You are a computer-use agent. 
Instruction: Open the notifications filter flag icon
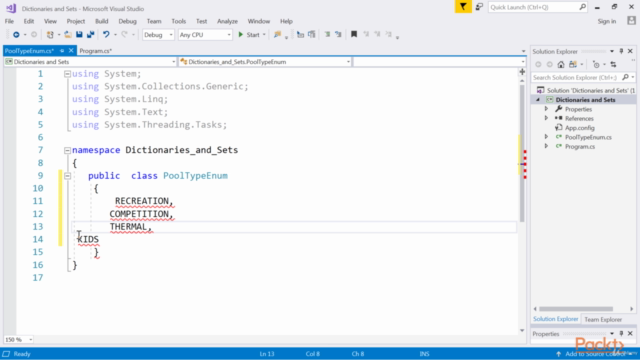click(x=463, y=7)
